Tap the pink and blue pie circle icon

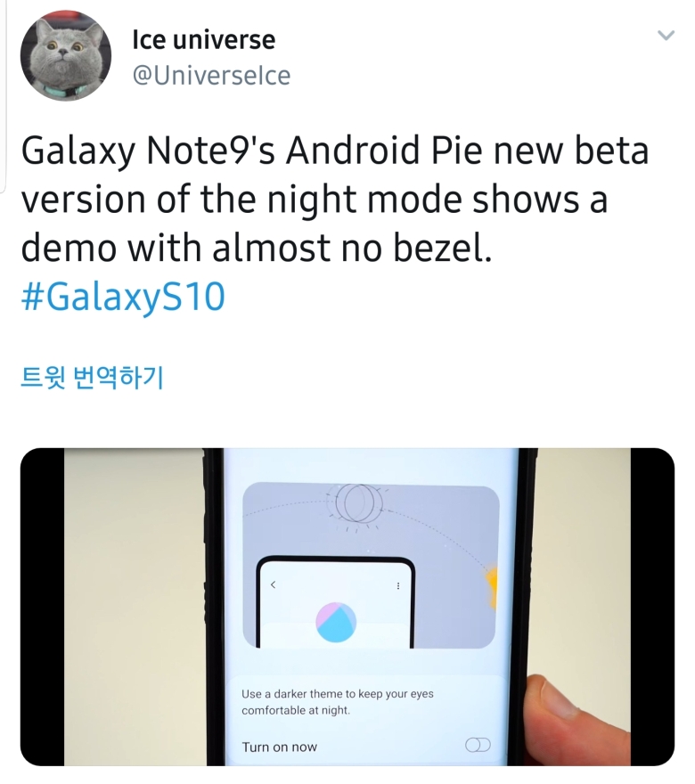[336, 622]
